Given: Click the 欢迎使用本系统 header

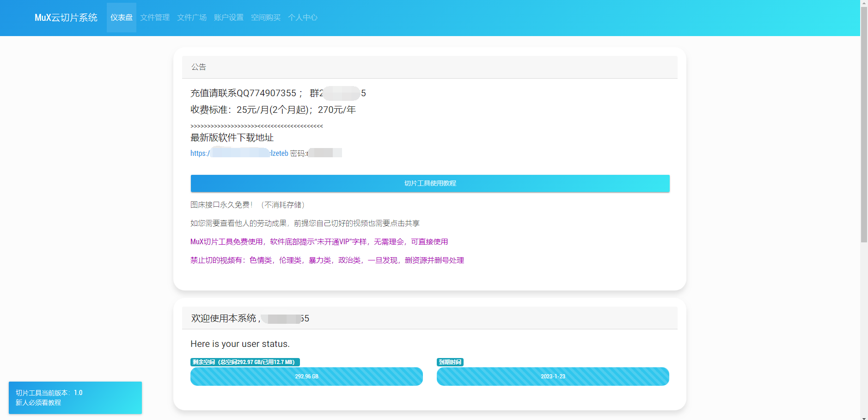Looking at the screenshot, I should click(x=430, y=318).
